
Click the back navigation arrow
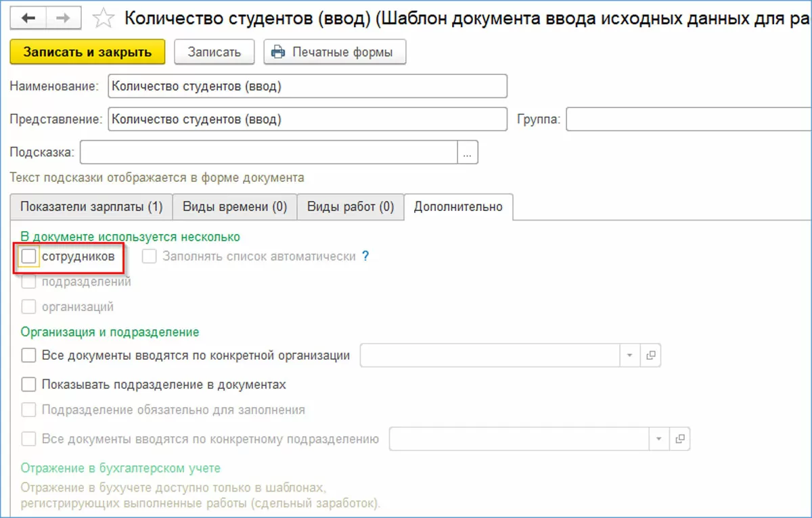pos(28,18)
